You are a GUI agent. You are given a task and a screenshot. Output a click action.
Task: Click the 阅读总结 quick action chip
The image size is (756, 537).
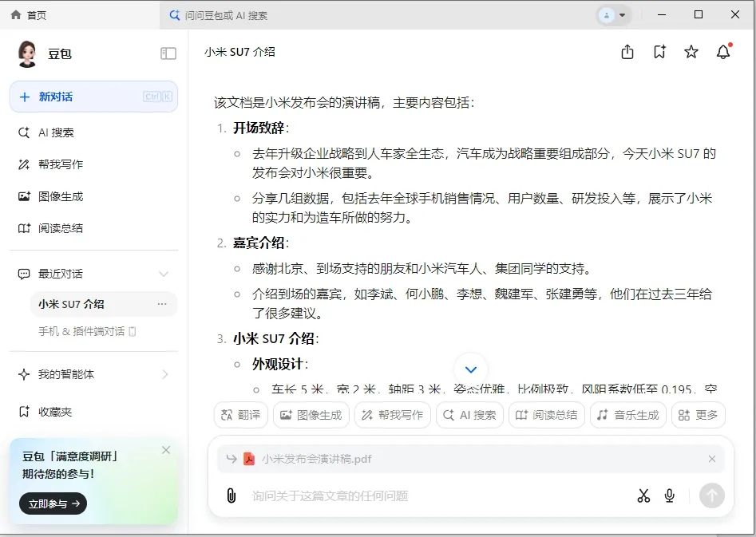click(547, 415)
